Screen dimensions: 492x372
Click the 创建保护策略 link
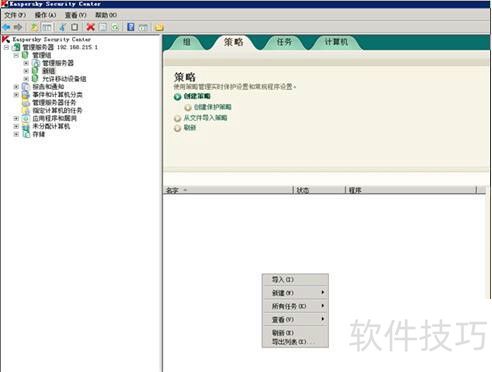click(212, 107)
